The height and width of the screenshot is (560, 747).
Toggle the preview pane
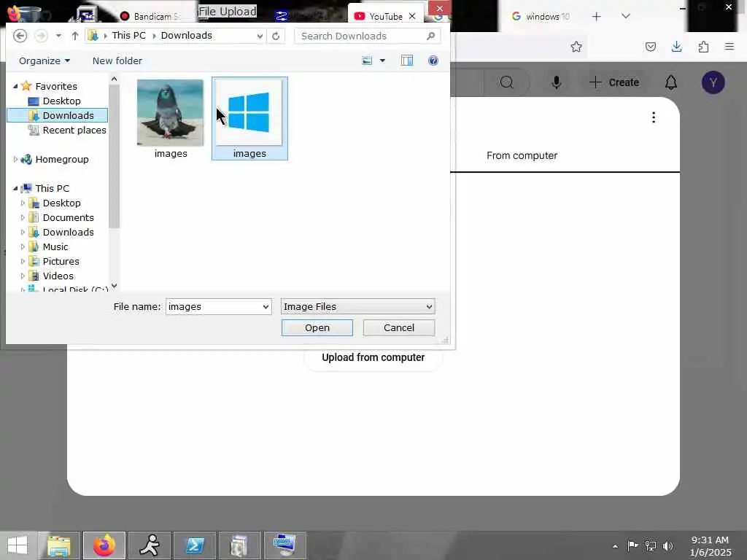pos(407,61)
